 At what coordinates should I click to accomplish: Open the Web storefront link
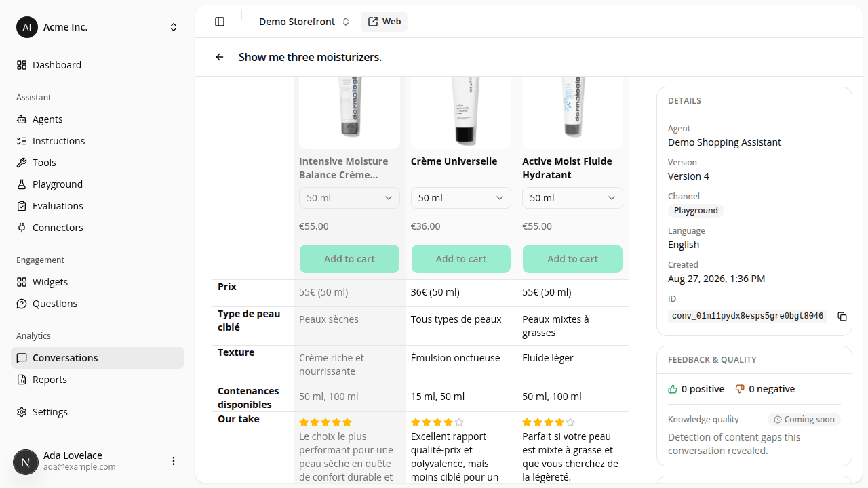tap(384, 22)
